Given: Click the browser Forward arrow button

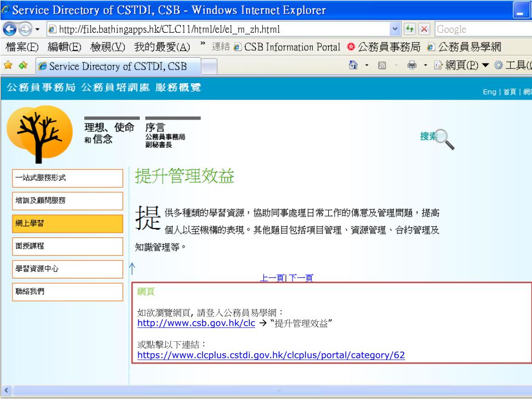Looking at the screenshot, I should point(25,29).
